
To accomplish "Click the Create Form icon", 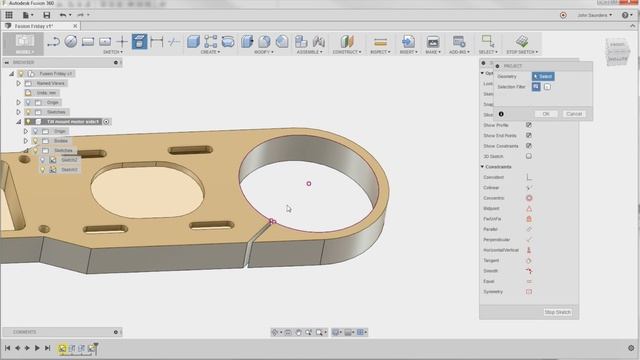I will pyautogui.click(x=228, y=42).
